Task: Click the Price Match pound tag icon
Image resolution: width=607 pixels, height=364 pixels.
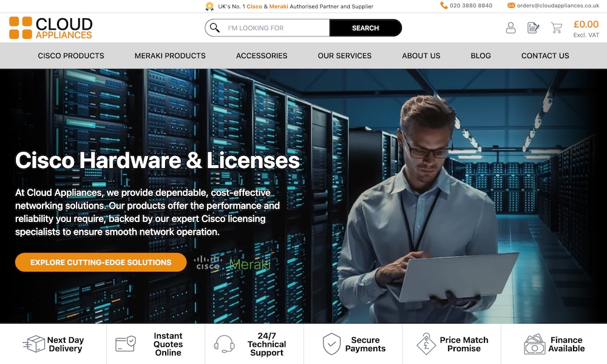Action: point(426,343)
